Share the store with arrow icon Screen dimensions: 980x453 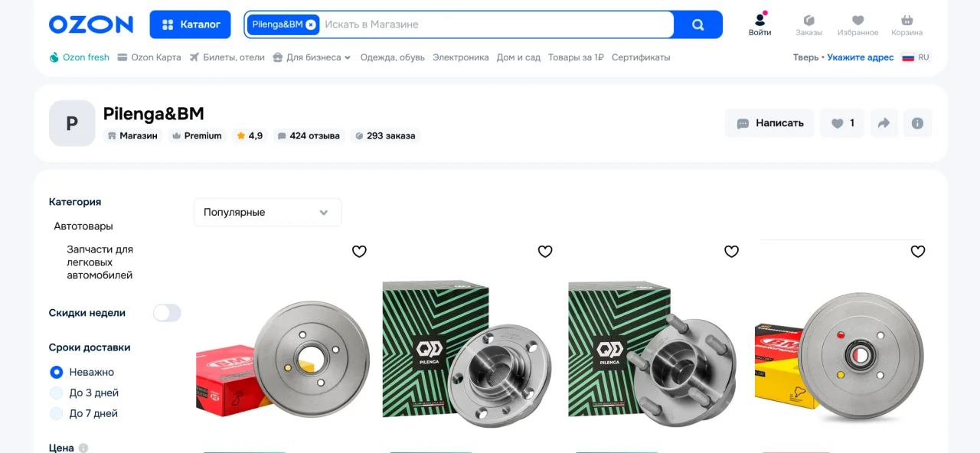pyautogui.click(x=884, y=123)
